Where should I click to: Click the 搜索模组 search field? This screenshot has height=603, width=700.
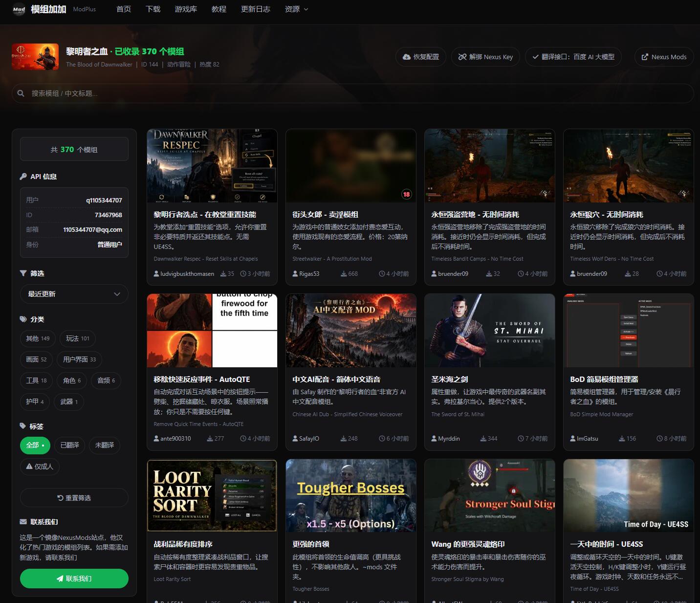(x=352, y=93)
